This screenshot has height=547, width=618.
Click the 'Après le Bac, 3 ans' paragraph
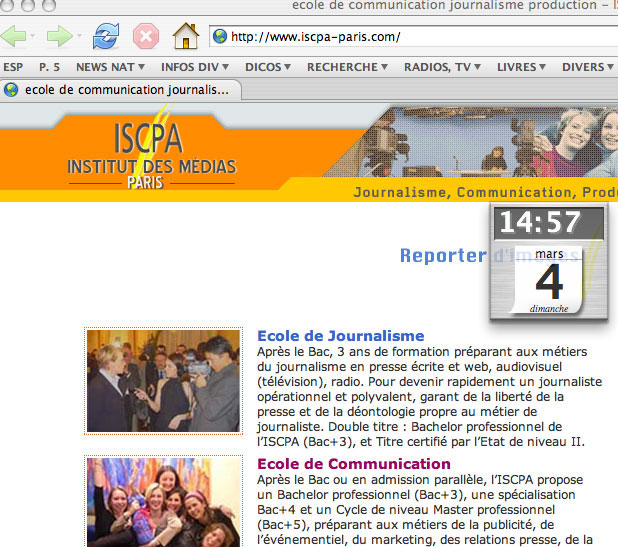pyautogui.click(x=429, y=396)
